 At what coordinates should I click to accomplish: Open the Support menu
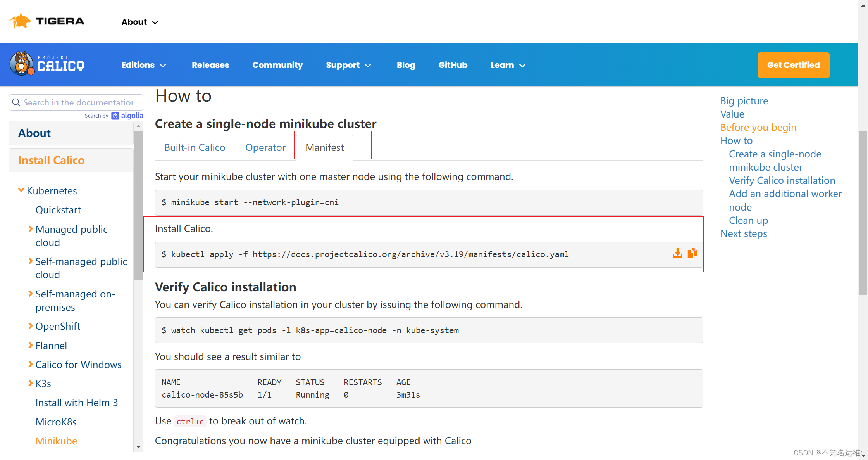tap(349, 65)
